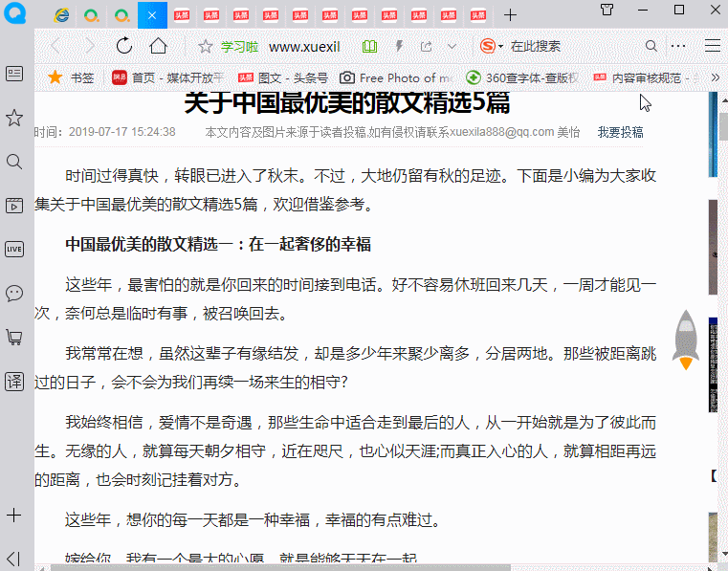Go back to previous page
The image size is (728, 571).
pos(55,46)
